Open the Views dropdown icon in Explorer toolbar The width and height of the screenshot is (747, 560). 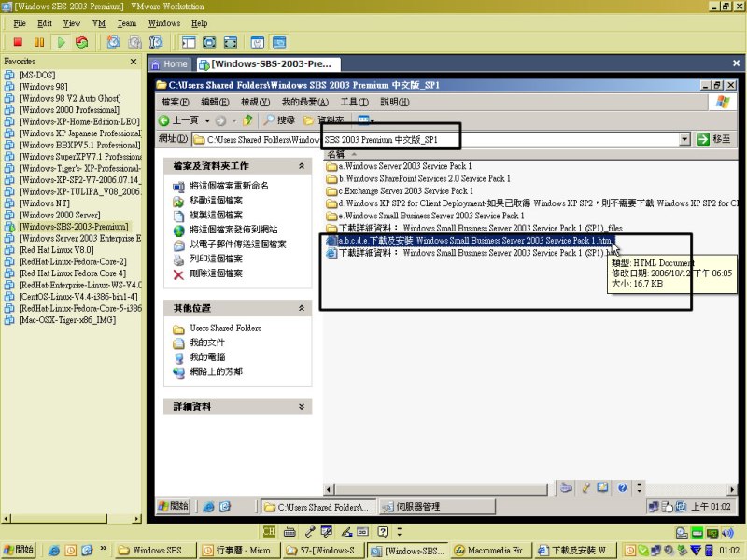(365, 120)
